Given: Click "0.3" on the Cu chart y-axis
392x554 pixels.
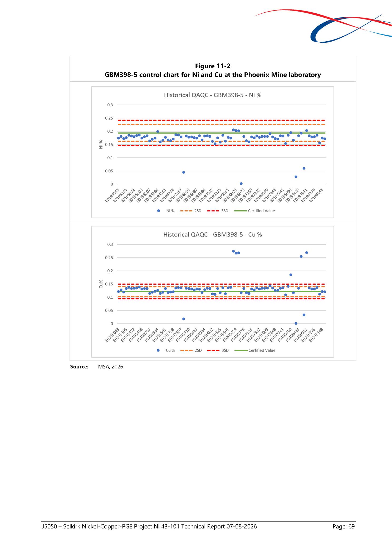Looking at the screenshot, I should pyautogui.click(x=110, y=244).
